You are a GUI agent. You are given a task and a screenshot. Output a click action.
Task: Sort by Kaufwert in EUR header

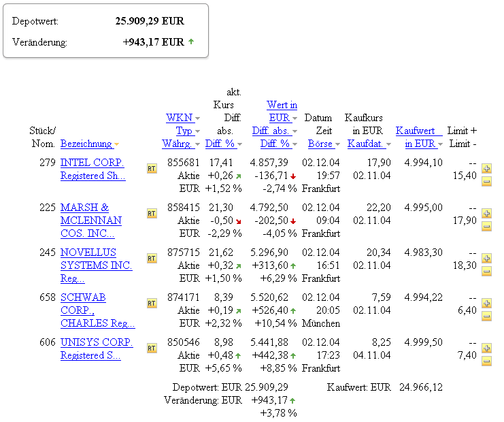tap(420, 137)
